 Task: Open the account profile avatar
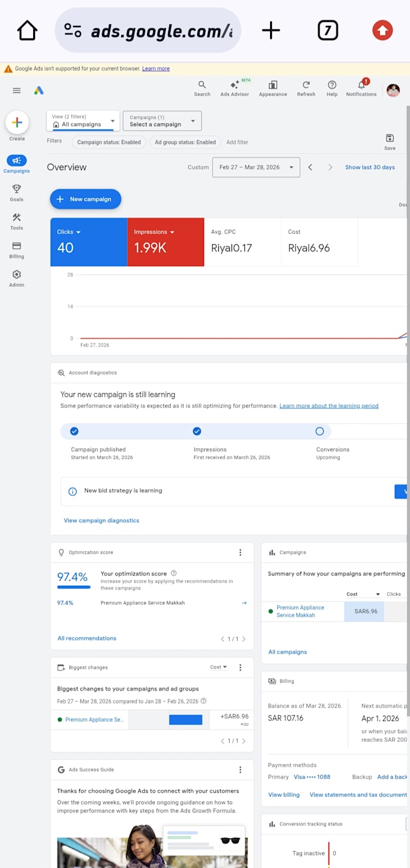point(393,90)
